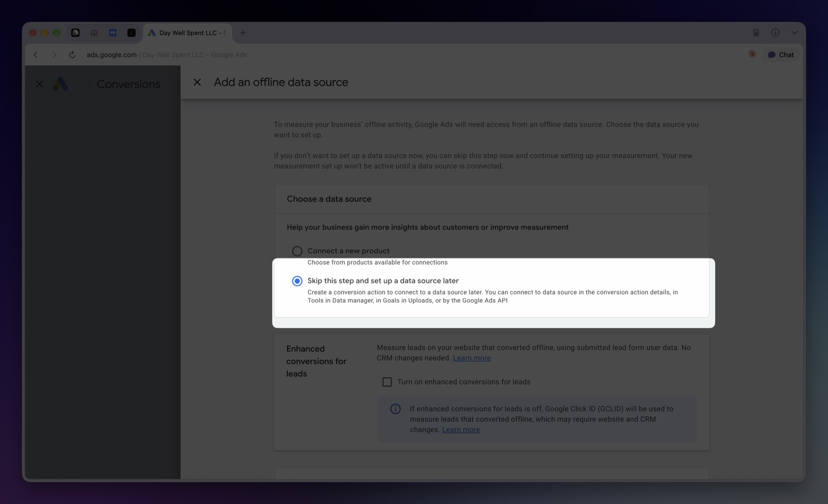The height and width of the screenshot is (504, 828).
Task: Click 'Choose from products available for connections' text
Action: tap(378, 262)
